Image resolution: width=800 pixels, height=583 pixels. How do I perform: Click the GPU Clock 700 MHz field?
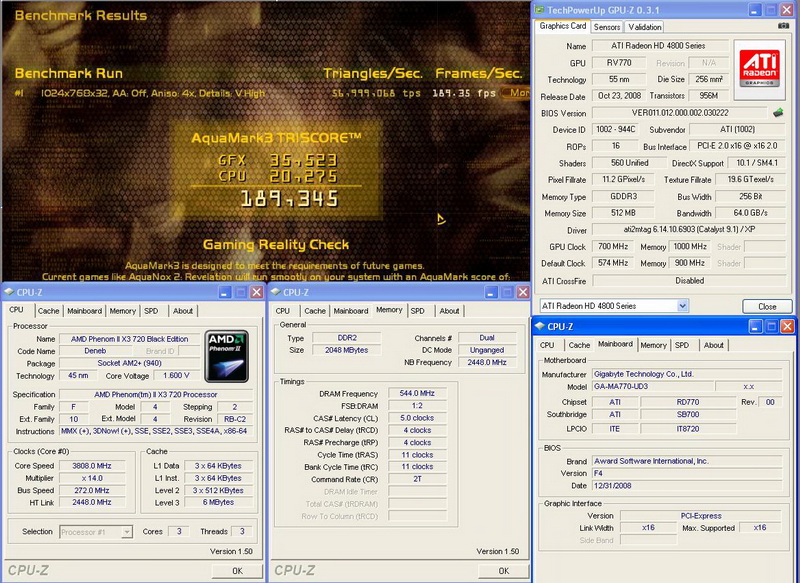(x=613, y=246)
